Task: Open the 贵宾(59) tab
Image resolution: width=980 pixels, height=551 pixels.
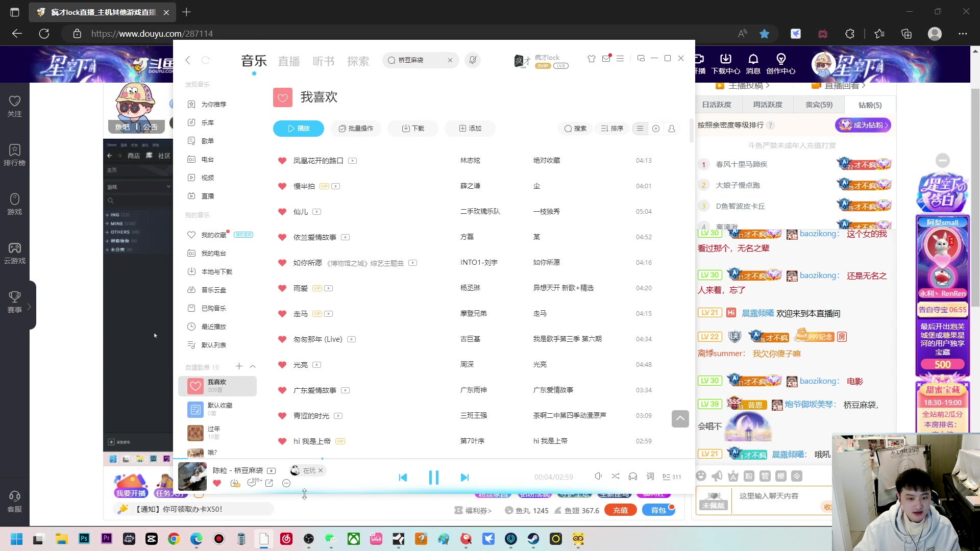Action: click(x=819, y=105)
